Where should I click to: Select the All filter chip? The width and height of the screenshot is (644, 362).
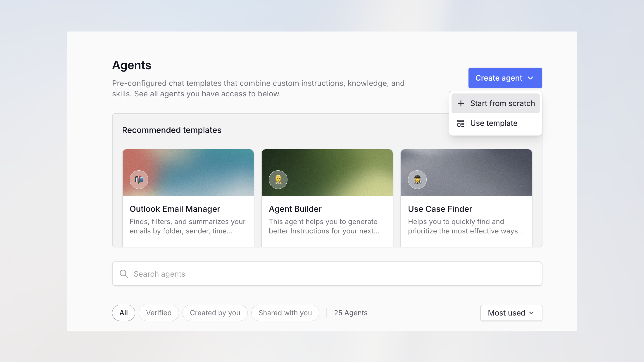pos(123,313)
